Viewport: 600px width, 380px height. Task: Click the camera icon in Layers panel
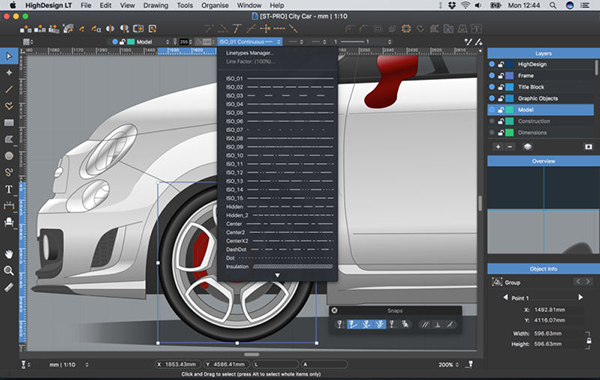click(x=589, y=147)
